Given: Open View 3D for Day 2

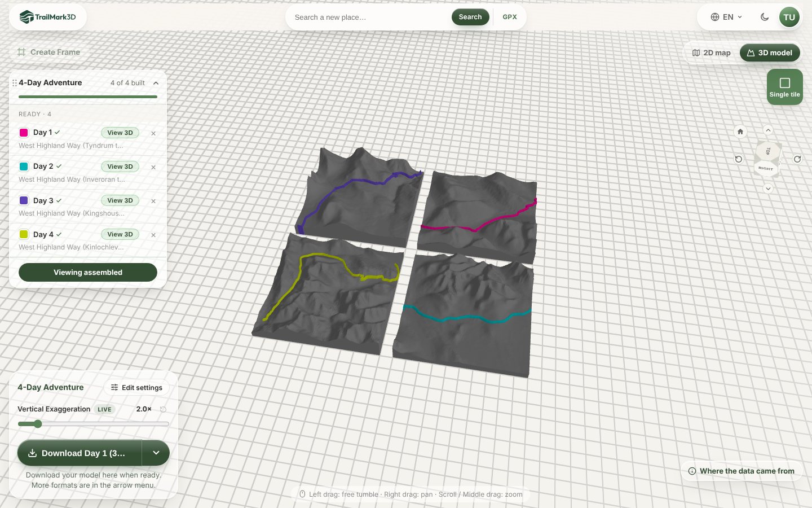Looking at the screenshot, I should pos(120,167).
